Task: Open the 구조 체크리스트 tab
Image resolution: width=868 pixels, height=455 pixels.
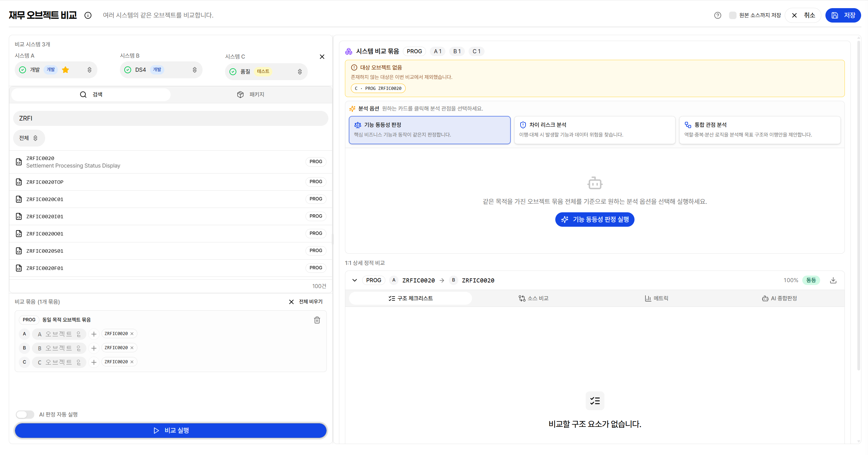Action: point(410,298)
